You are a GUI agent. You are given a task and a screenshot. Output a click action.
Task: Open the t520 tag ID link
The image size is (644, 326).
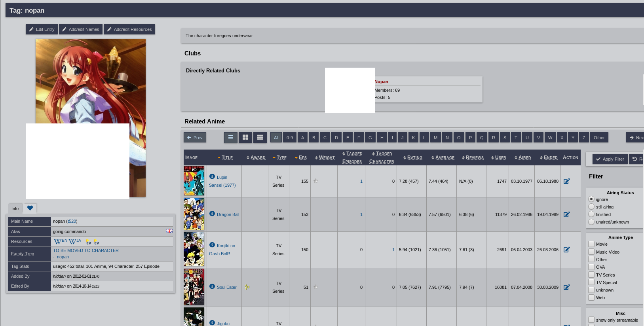click(72, 221)
